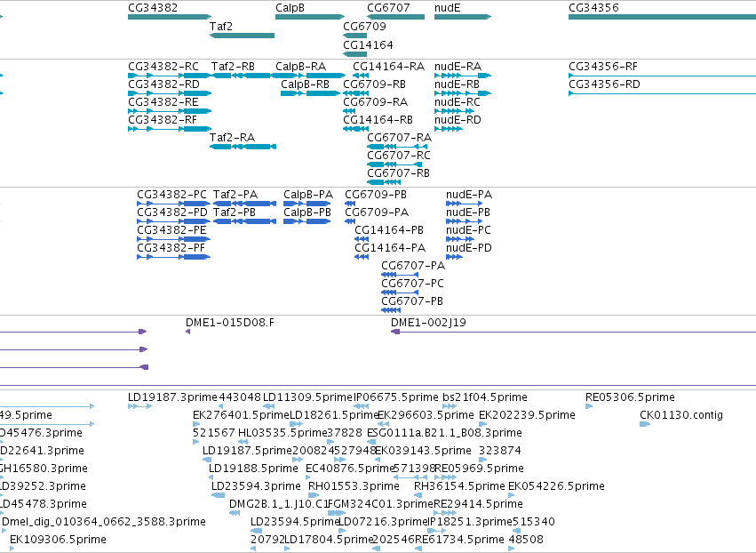Select protein CG14164-PA
Viewport: 756px width, 553px height.
click(x=390, y=248)
